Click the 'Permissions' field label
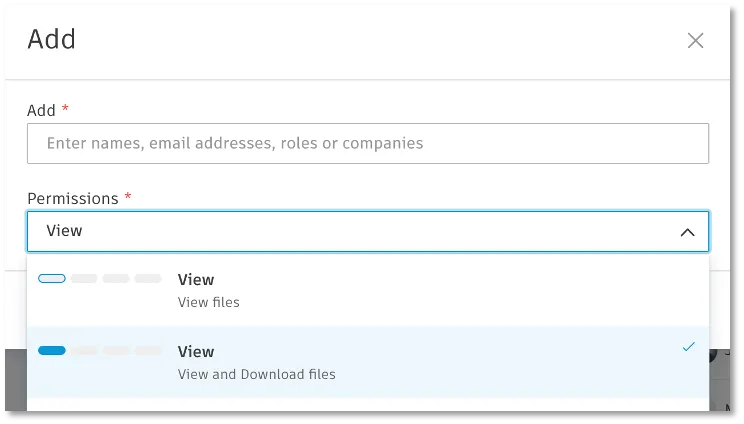Viewport: 744px width, 424px height. click(x=73, y=199)
